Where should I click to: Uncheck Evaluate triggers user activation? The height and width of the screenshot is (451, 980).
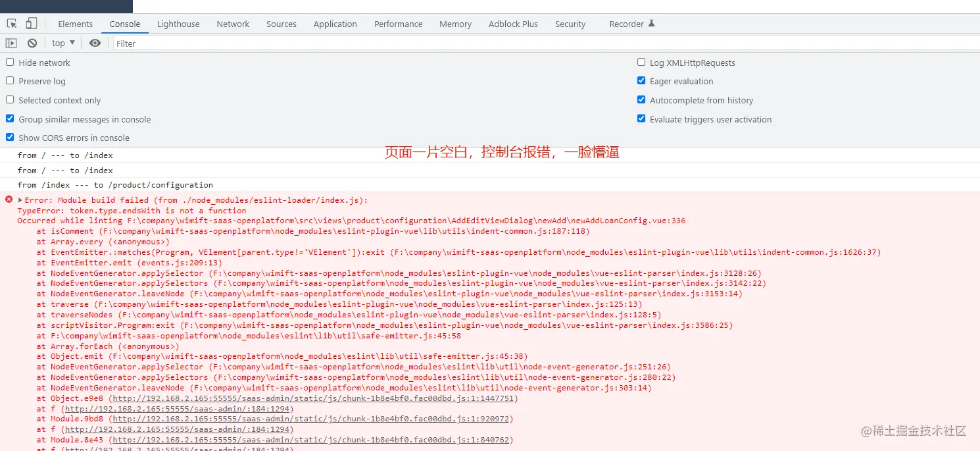(641, 119)
